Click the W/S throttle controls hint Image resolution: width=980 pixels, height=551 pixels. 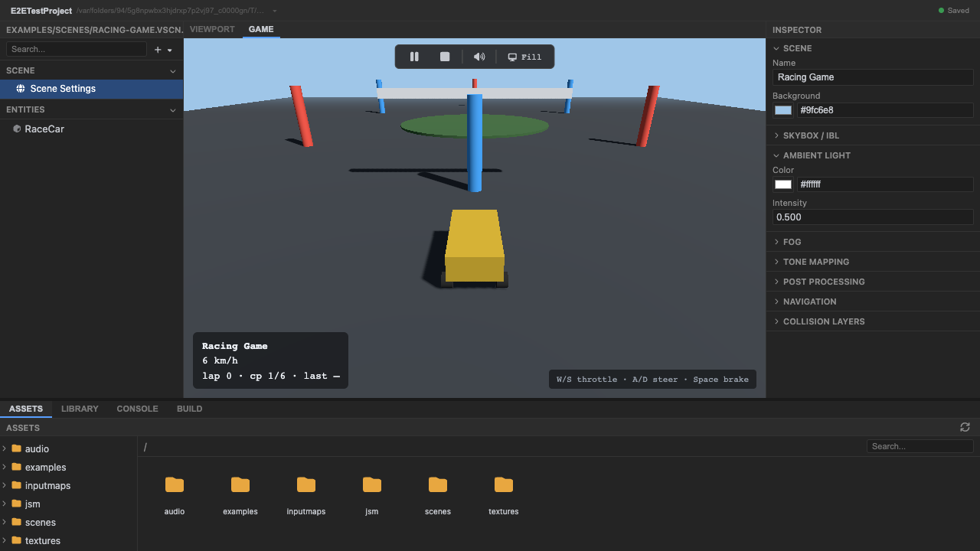pos(652,380)
